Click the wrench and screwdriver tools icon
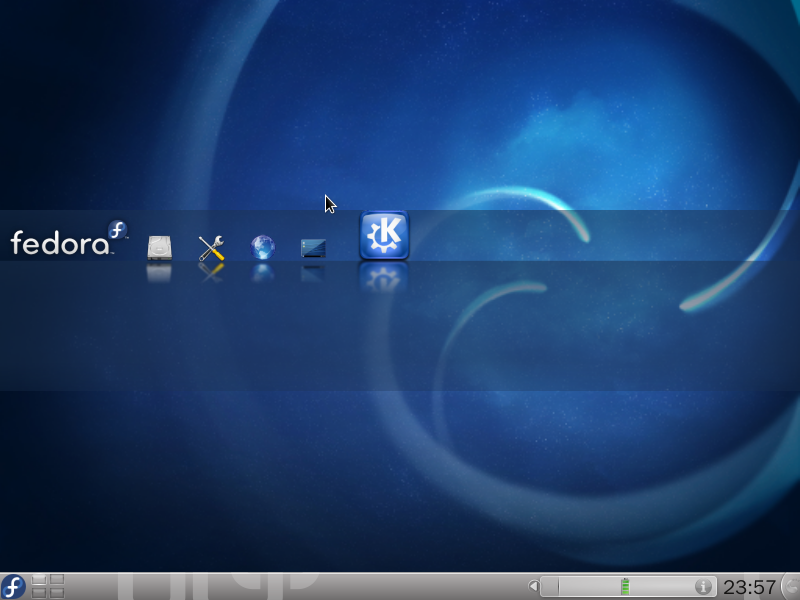 coord(211,248)
